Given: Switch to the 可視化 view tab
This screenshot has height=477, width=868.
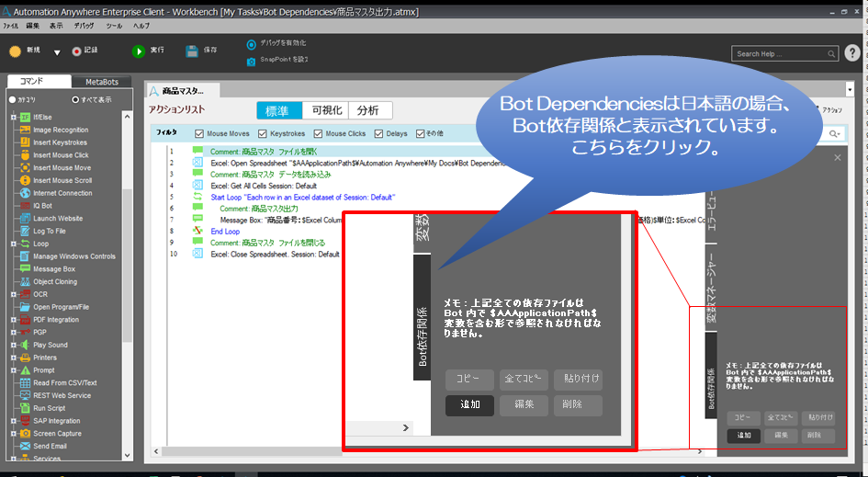Looking at the screenshot, I should (327, 110).
